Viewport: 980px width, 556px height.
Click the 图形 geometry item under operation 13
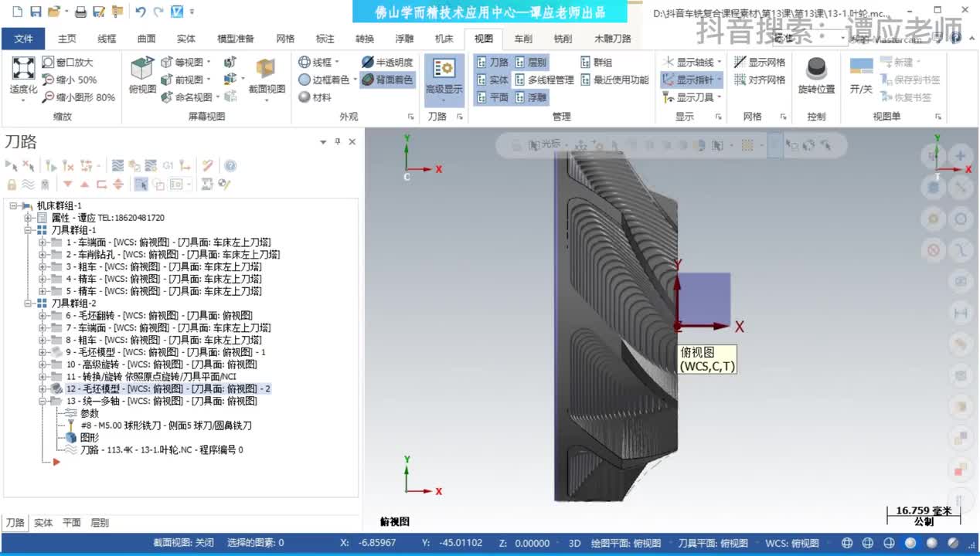90,438
